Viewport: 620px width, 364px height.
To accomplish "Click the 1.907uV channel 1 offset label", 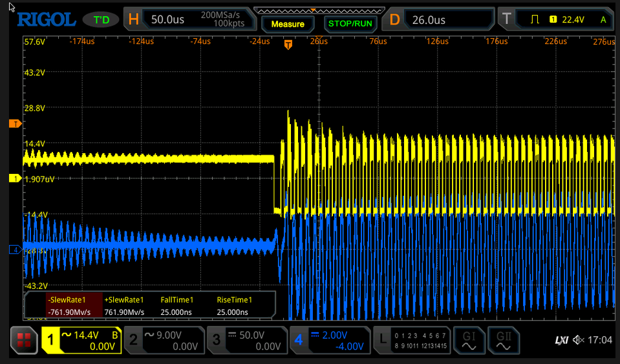I will tap(39, 179).
